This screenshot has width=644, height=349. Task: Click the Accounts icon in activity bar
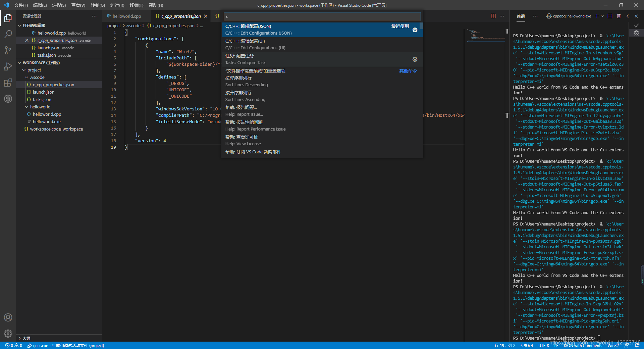click(8, 317)
